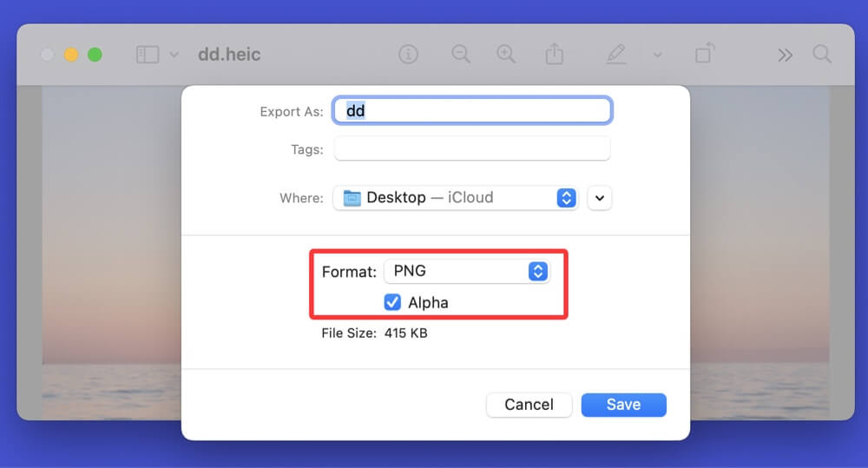Screen dimensions: 868x468
Task: Expand the Markup tool chevron menu
Action: point(657,55)
